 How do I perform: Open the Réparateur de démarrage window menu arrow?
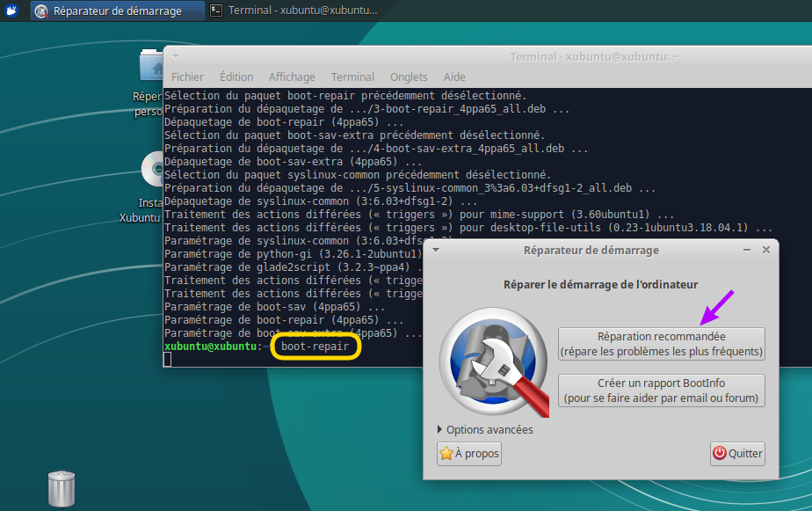(x=435, y=251)
